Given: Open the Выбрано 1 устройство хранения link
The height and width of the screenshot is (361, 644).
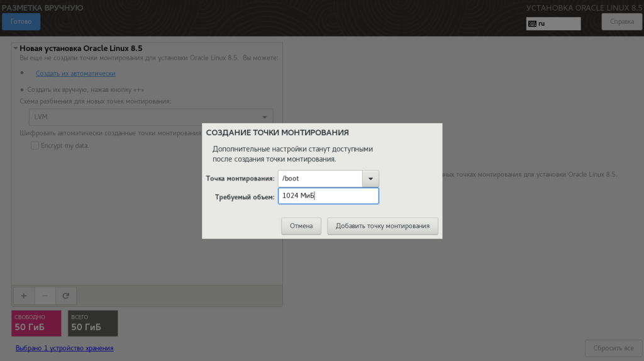Looking at the screenshot, I should pos(65,348).
